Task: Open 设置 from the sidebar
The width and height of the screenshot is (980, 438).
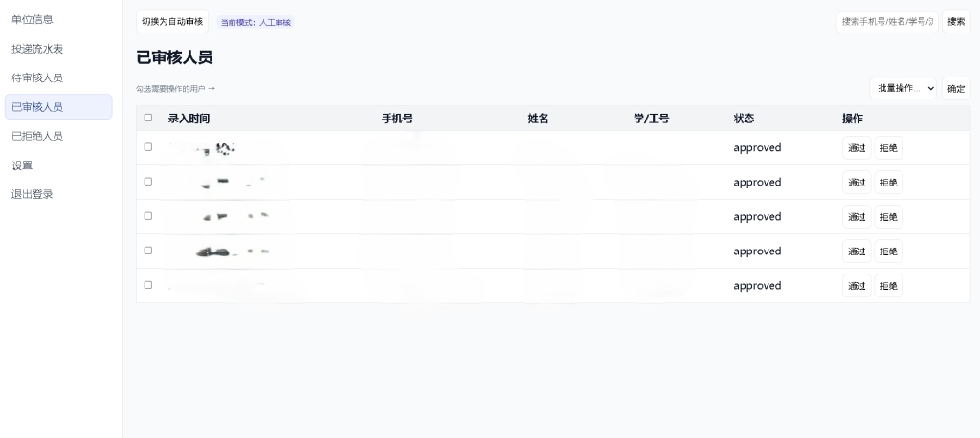Action: point(22,165)
